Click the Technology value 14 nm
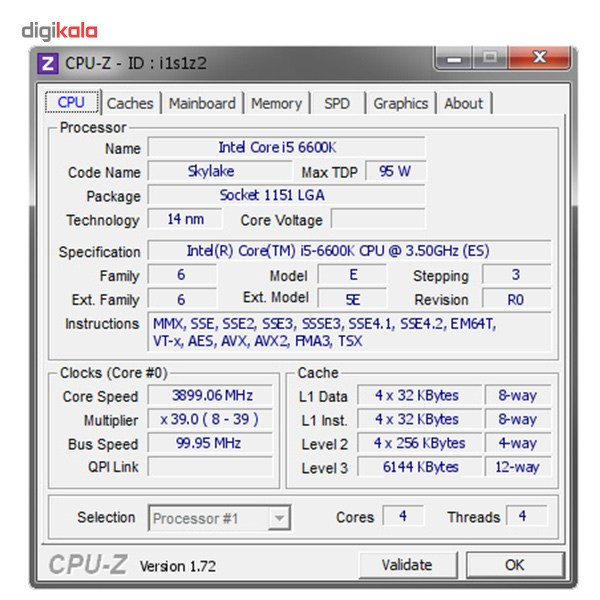The width and height of the screenshot is (600, 600). [x=185, y=219]
